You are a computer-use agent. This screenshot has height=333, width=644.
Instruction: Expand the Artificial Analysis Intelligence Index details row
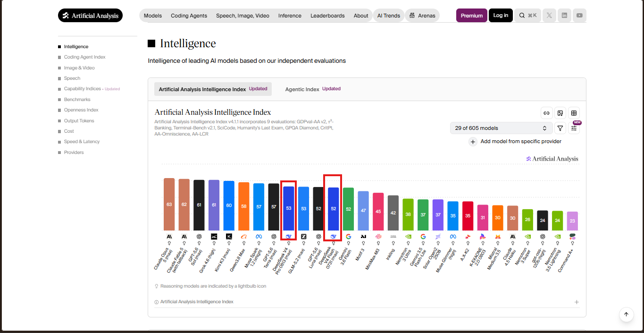click(367, 302)
